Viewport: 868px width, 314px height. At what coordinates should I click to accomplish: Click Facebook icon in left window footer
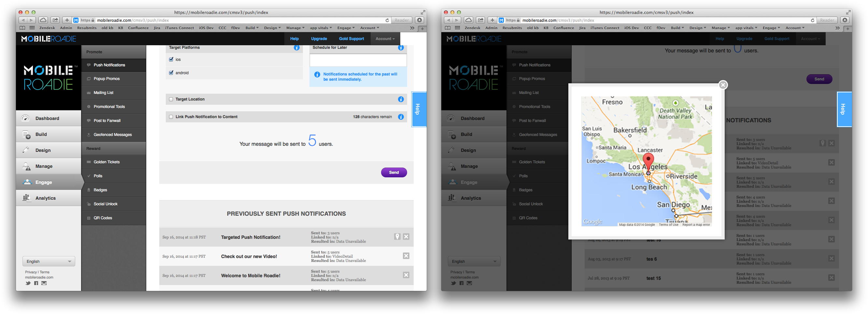click(36, 283)
